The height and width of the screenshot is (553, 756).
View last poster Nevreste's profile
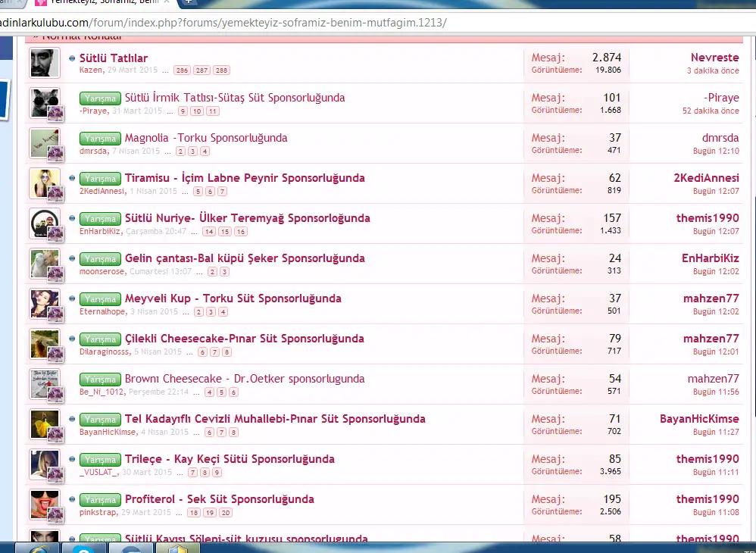(x=714, y=58)
